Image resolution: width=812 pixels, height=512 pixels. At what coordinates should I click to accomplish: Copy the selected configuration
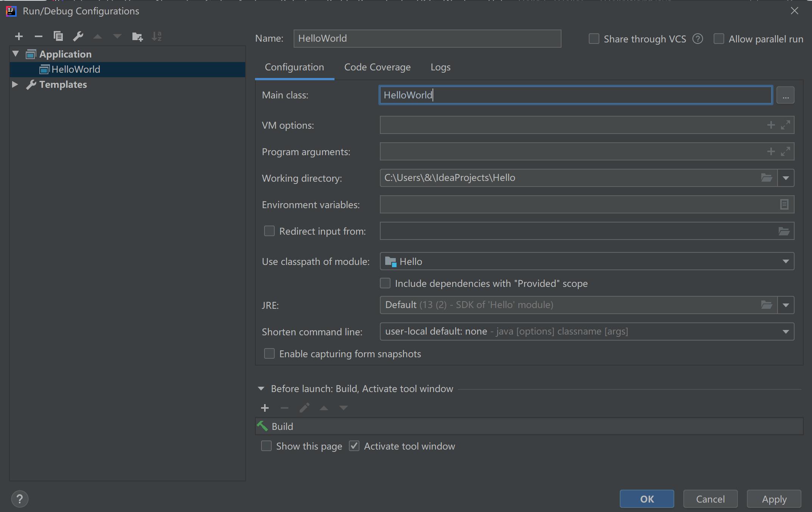click(x=58, y=36)
